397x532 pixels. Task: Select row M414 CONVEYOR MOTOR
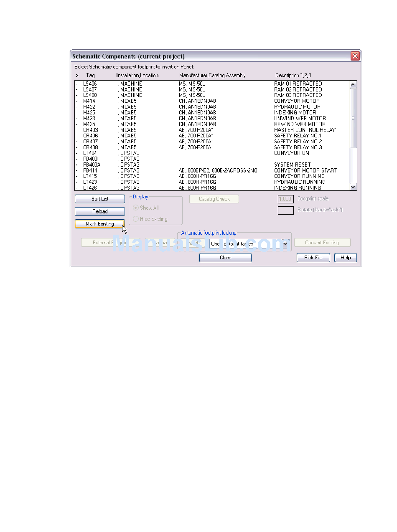point(212,101)
